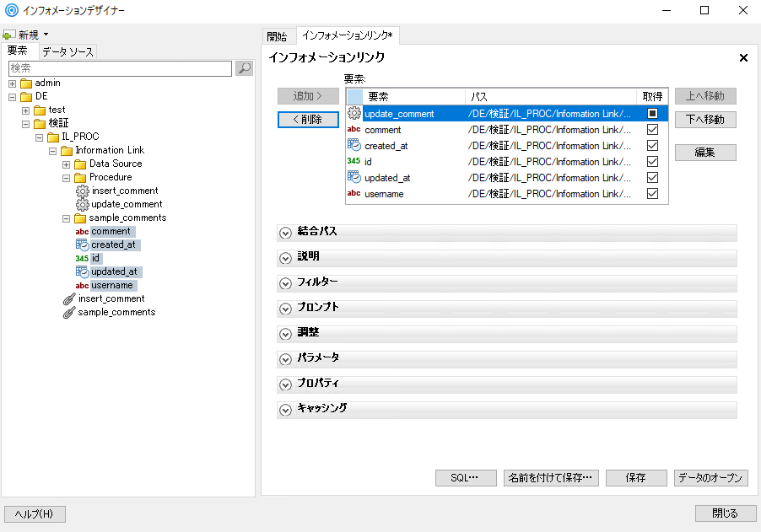Click datetime icon of created_at row in element list

[354, 145]
